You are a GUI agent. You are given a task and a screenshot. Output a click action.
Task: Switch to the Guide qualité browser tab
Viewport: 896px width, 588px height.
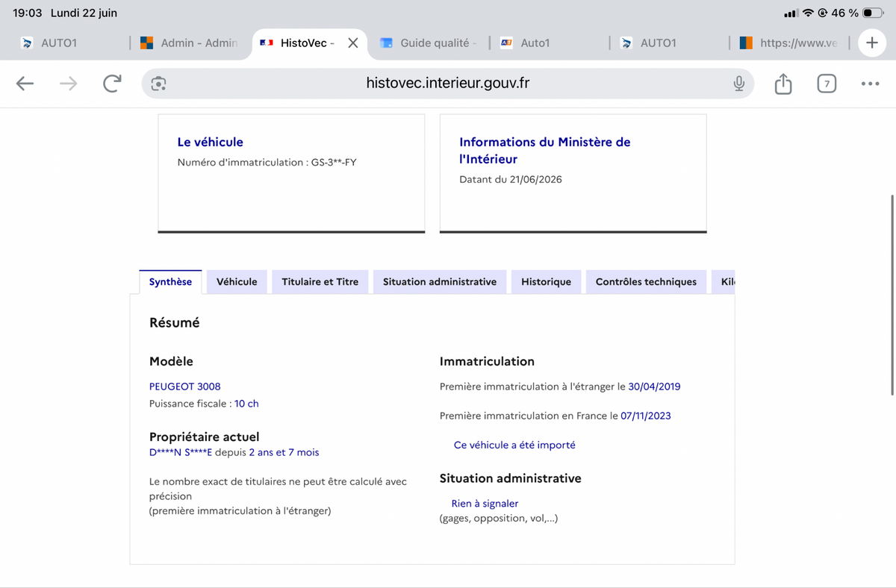click(x=428, y=43)
